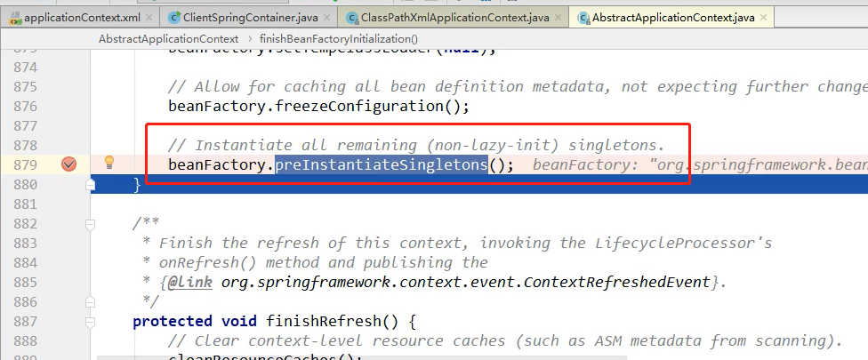Select finishBeanFactoryInitialization() in the breadcrumb bar
868x360 pixels.
click(339, 39)
